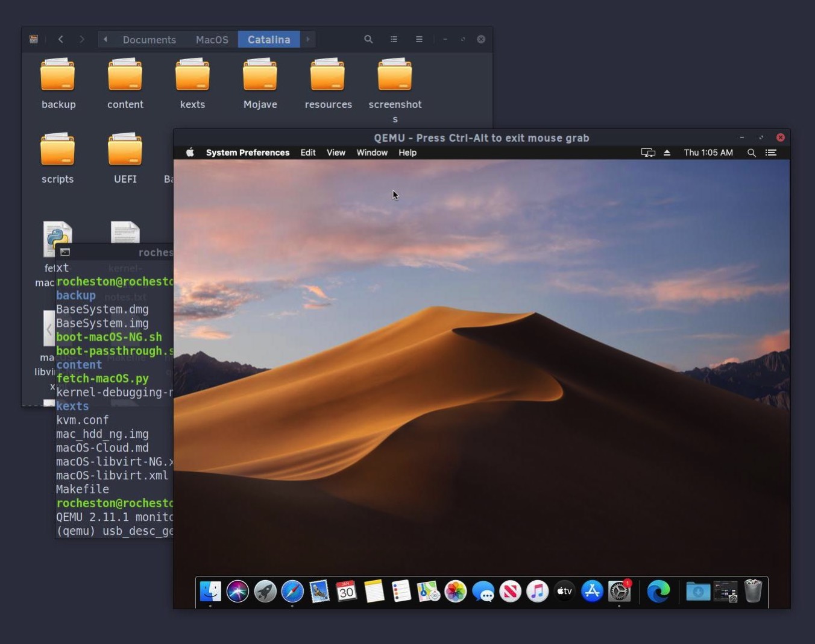Open Messages app in the dock
This screenshot has height=644, width=815.
click(483, 592)
